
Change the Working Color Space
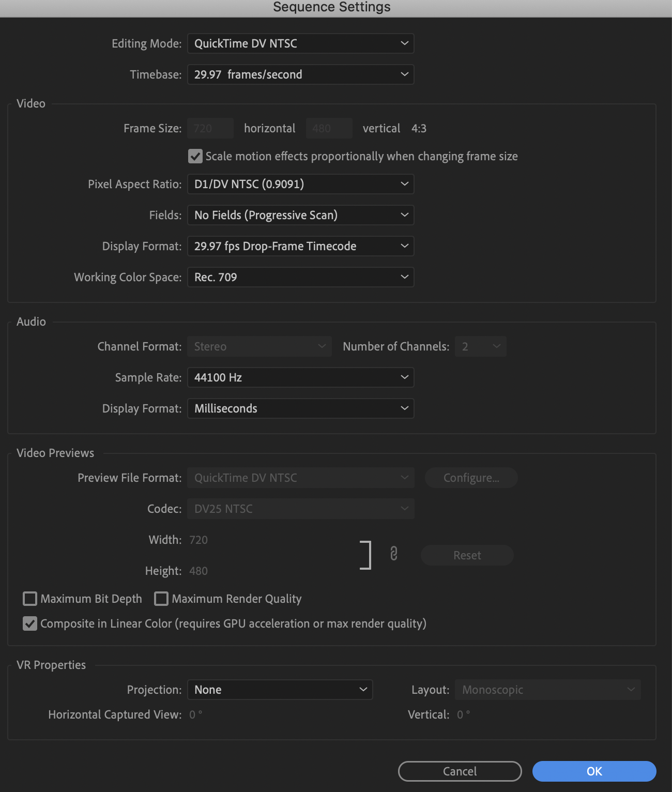click(301, 277)
